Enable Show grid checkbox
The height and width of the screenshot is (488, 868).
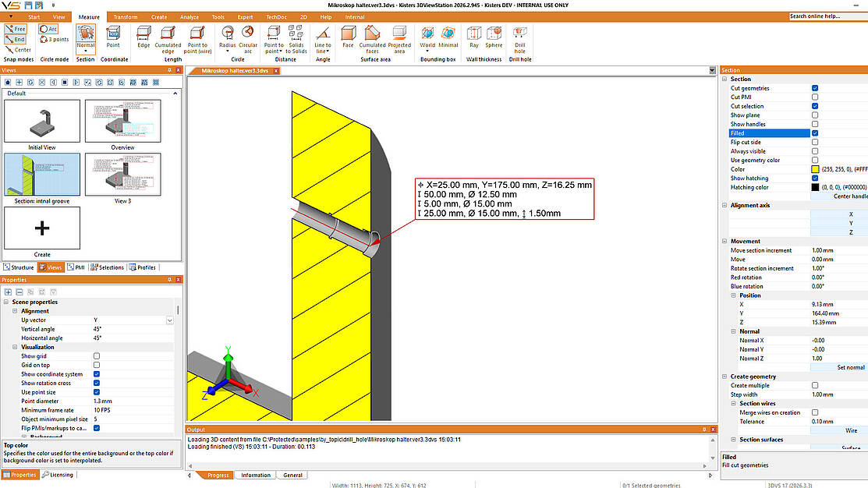point(97,355)
